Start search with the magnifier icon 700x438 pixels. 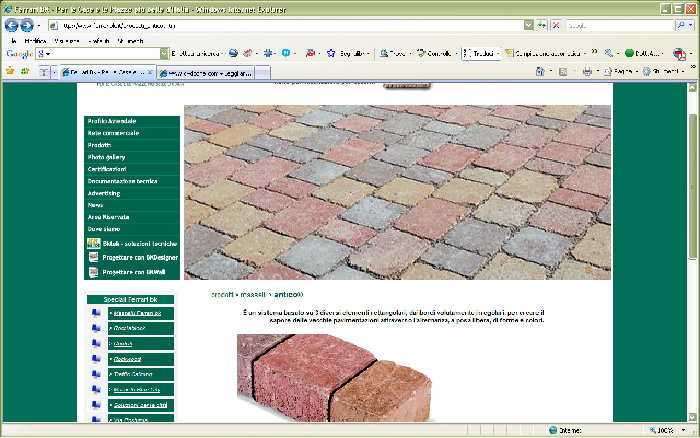click(681, 25)
